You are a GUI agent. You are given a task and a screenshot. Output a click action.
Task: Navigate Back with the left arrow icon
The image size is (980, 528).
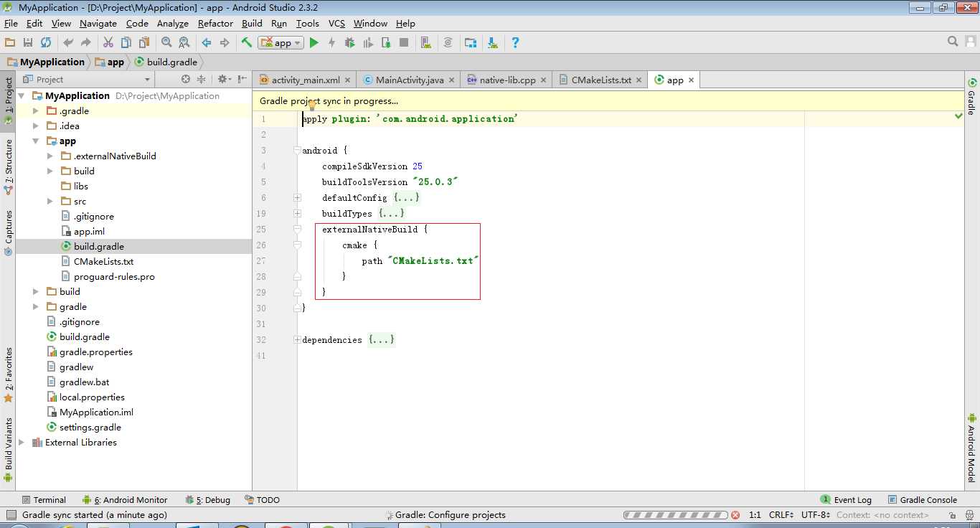[x=207, y=43]
